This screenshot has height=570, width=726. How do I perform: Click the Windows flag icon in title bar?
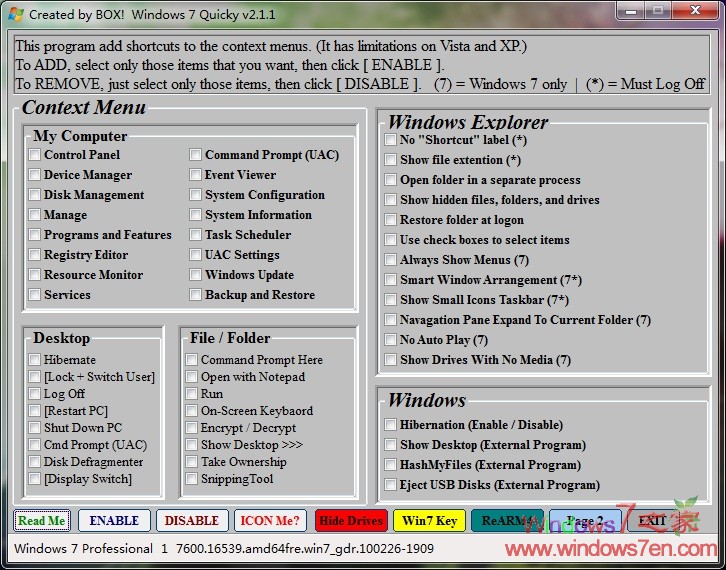pos(15,14)
